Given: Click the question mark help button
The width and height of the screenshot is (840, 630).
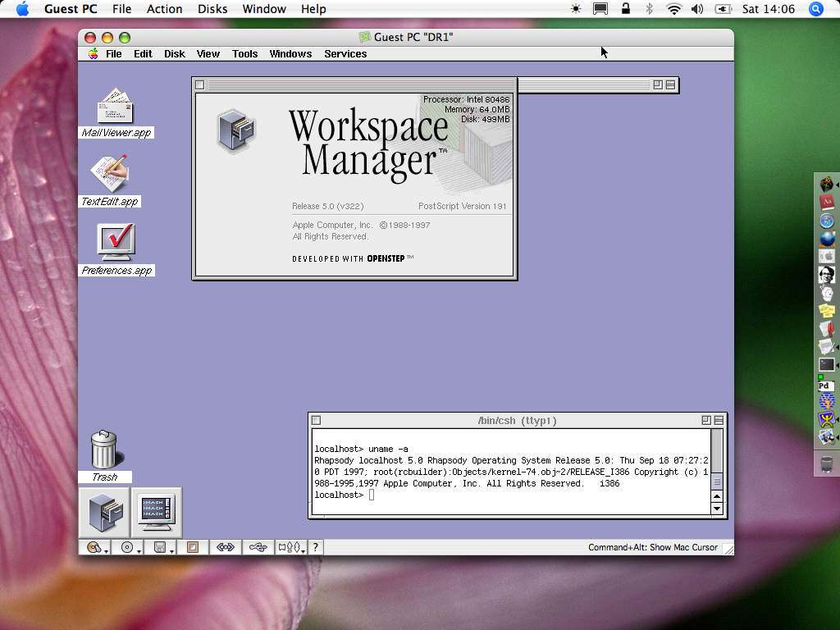Looking at the screenshot, I should tap(315, 547).
